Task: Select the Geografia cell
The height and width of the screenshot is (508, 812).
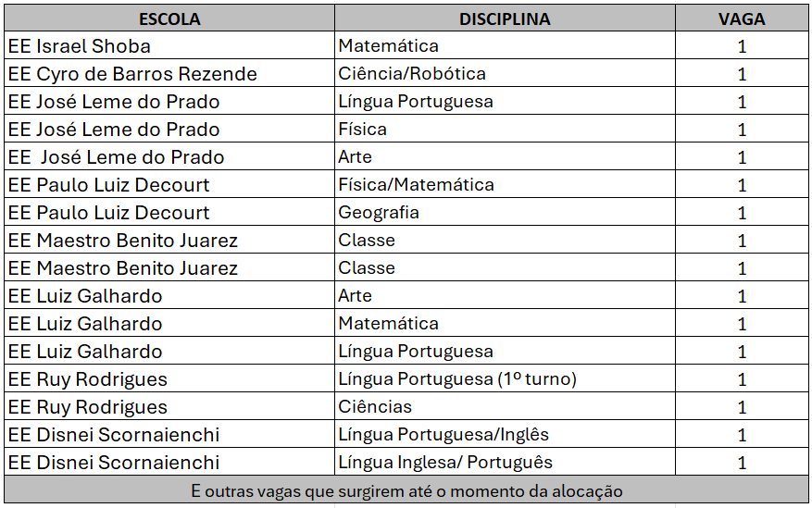Action: tap(379, 213)
